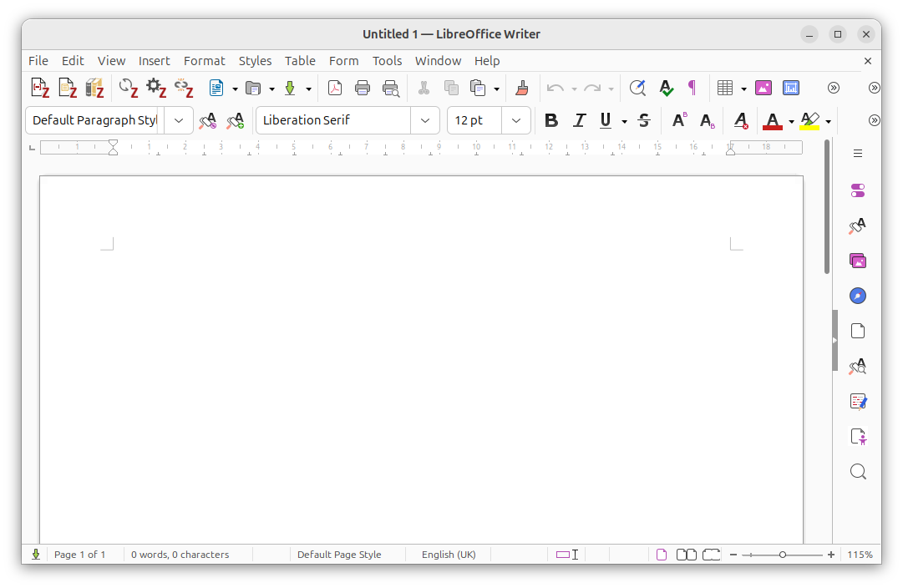This screenshot has width=903, height=588.
Task: Open the Tools menu
Action: pos(387,61)
